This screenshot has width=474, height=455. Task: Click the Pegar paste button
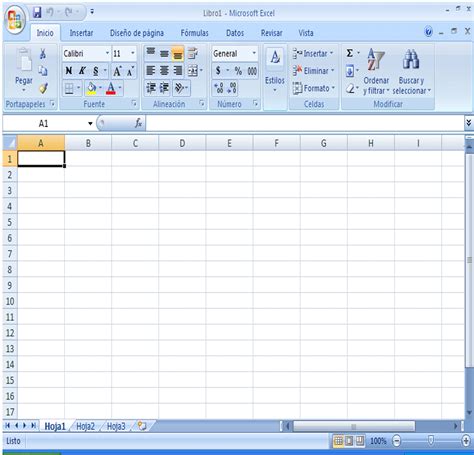tap(24, 70)
